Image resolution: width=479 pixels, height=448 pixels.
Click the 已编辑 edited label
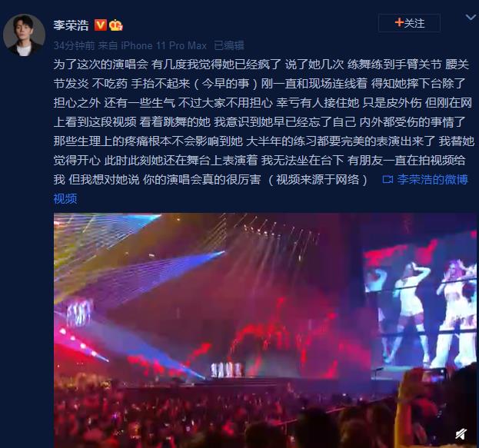(229, 45)
